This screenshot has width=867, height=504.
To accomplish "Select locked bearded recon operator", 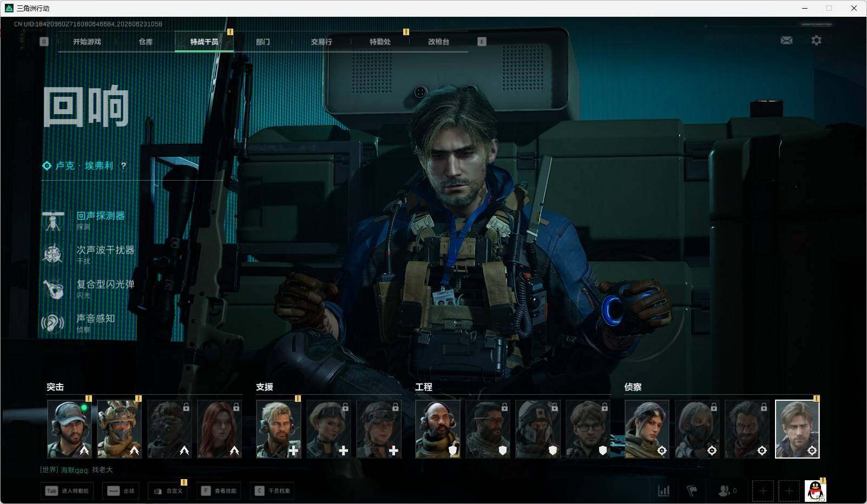I will (x=747, y=429).
